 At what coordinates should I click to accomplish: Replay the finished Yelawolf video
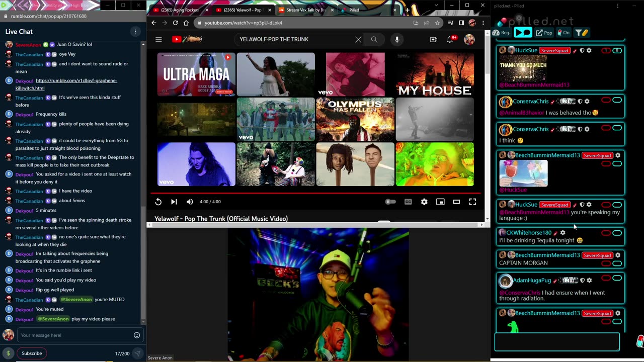(x=158, y=202)
